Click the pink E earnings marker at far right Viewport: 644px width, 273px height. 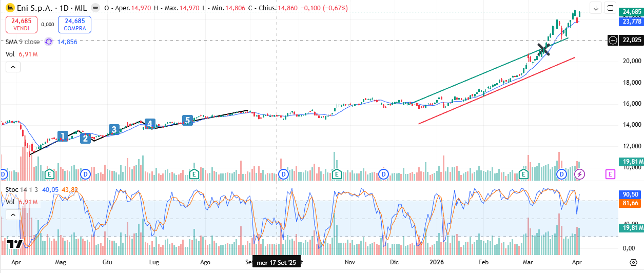click(610, 174)
